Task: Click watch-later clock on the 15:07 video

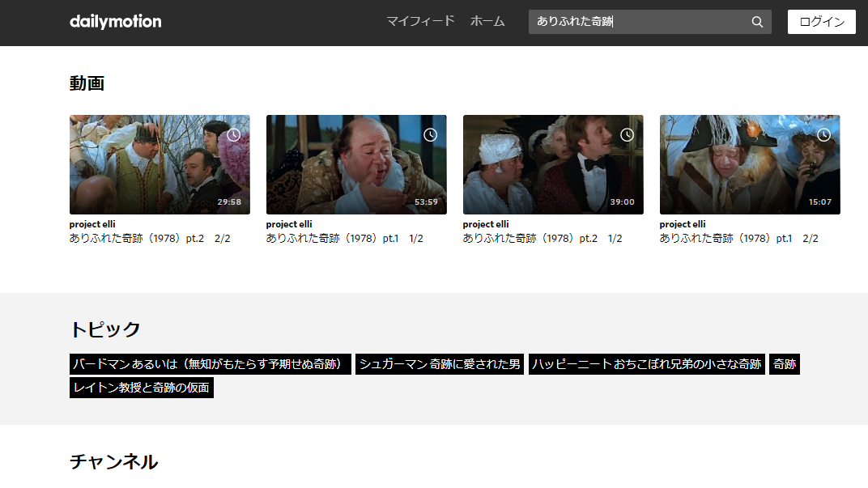Action: tap(823, 135)
